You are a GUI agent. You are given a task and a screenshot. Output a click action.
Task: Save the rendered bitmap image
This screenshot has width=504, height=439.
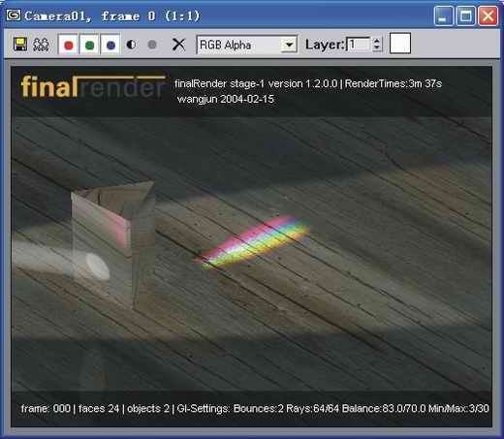pos(20,45)
